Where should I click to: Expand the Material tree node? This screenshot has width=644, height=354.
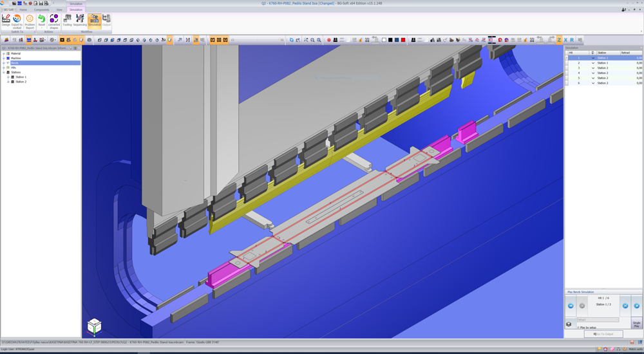pyautogui.click(x=4, y=53)
